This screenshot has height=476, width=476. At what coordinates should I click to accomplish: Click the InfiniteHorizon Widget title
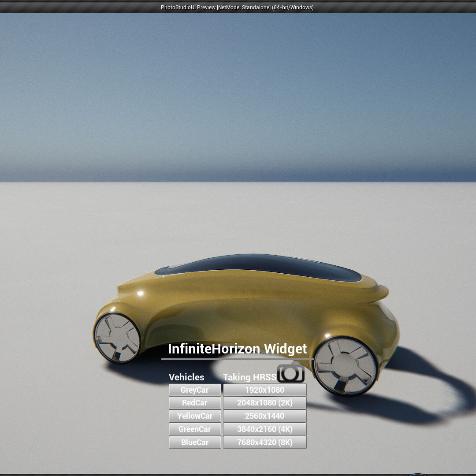238,349
